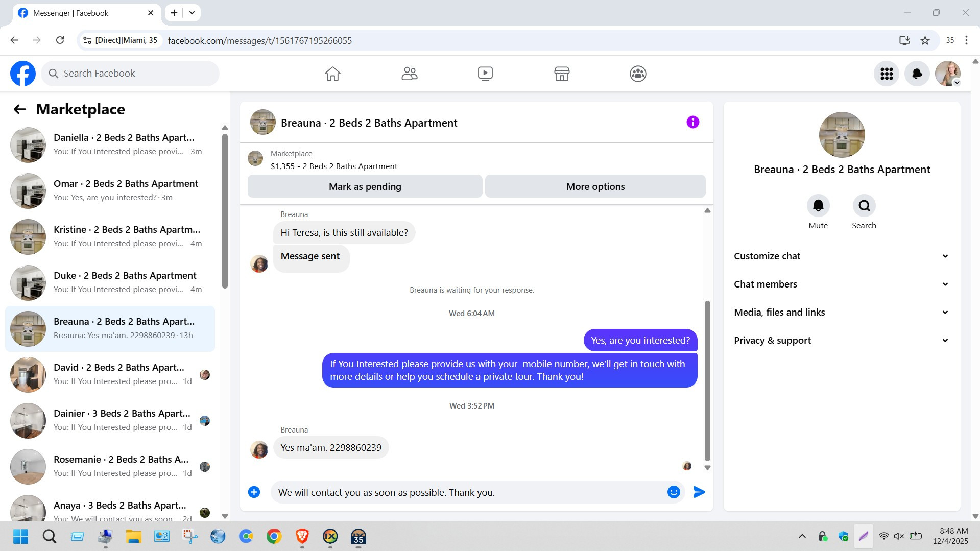980x551 pixels.
Task: Mute this conversation with bell icon
Action: click(818, 205)
